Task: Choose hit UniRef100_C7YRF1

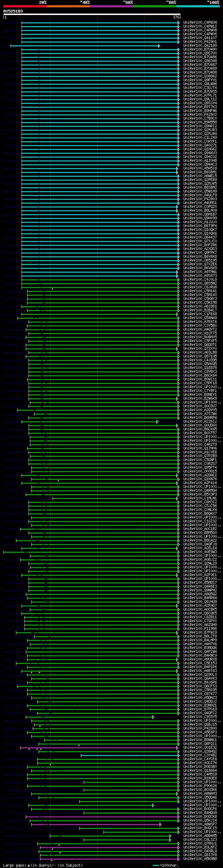Action: pos(200,391)
